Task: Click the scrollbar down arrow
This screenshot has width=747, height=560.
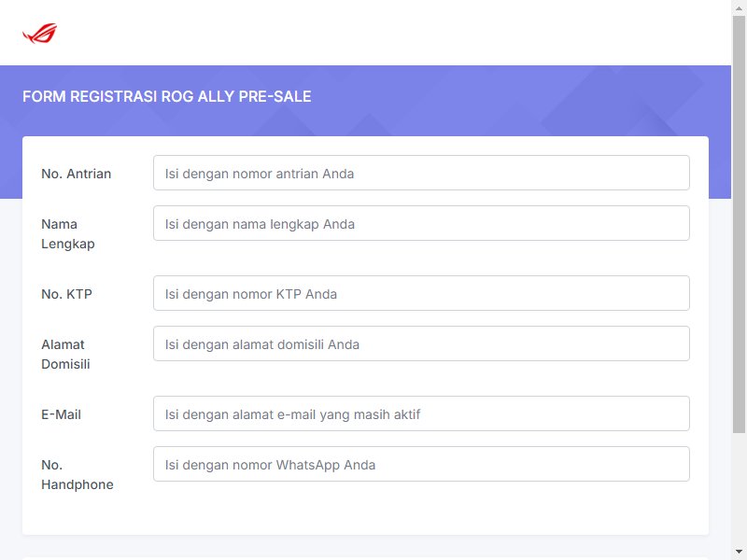Action: tap(739, 552)
